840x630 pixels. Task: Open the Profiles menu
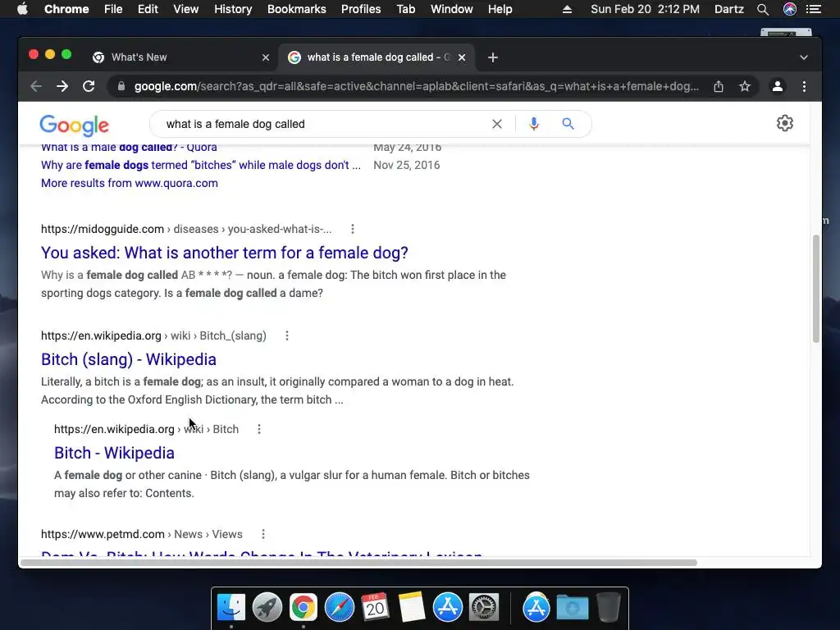click(x=361, y=9)
